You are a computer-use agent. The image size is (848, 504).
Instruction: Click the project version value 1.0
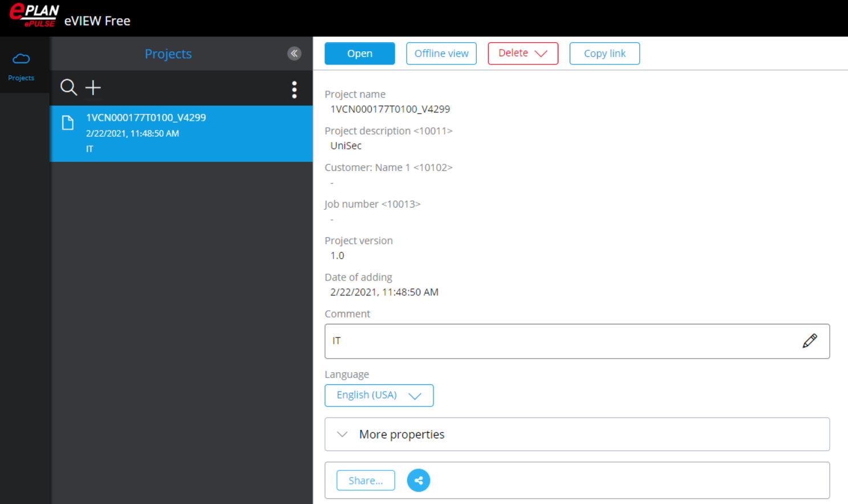point(338,255)
